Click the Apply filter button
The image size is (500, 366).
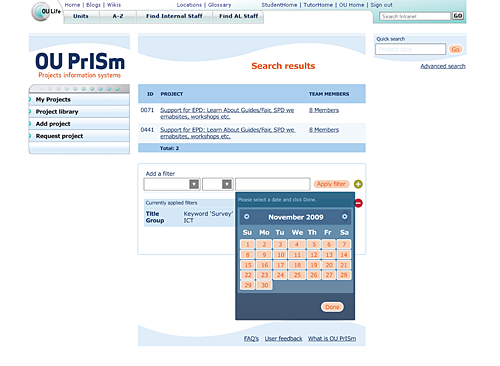coord(331,184)
